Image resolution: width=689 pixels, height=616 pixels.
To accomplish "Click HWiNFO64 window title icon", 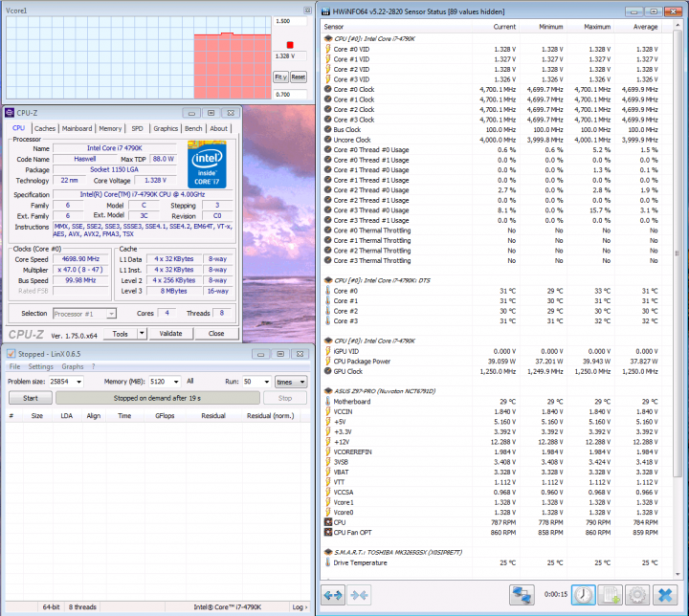I will click(x=325, y=11).
